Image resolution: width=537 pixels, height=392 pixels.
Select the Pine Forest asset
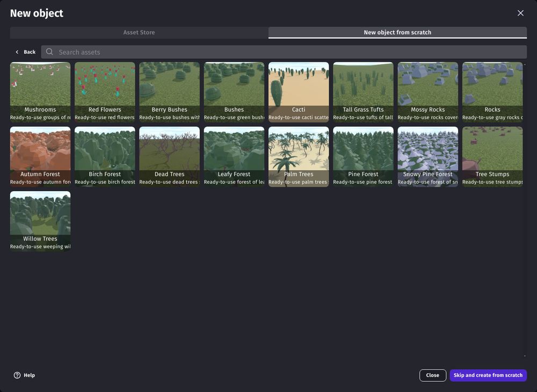tap(364, 157)
